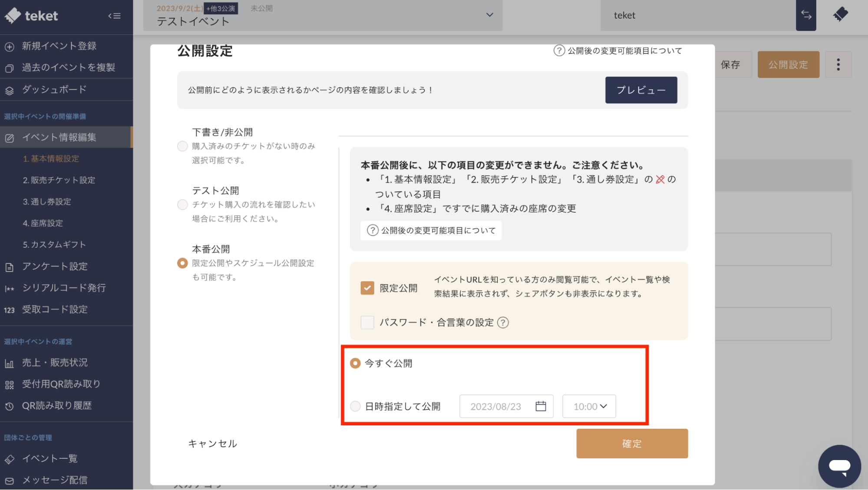Image resolution: width=868 pixels, height=490 pixels.
Task: Click the calendar icon in date field
Action: pyautogui.click(x=541, y=406)
